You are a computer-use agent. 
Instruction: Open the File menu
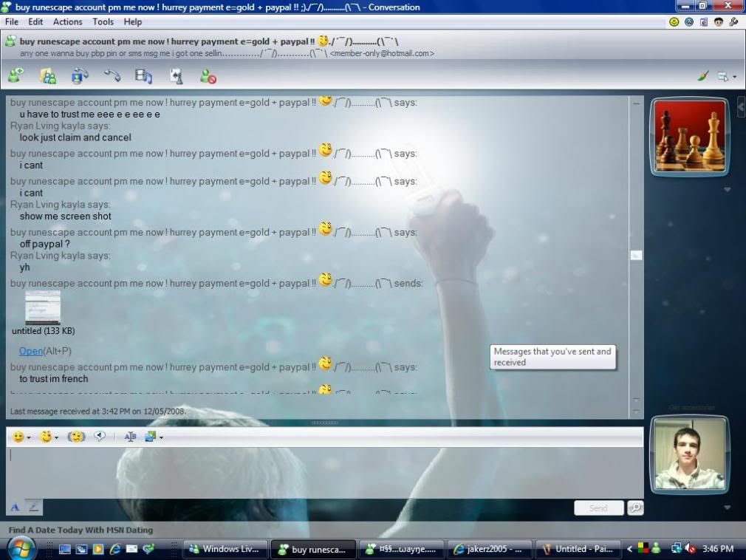pyautogui.click(x=11, y=22)
